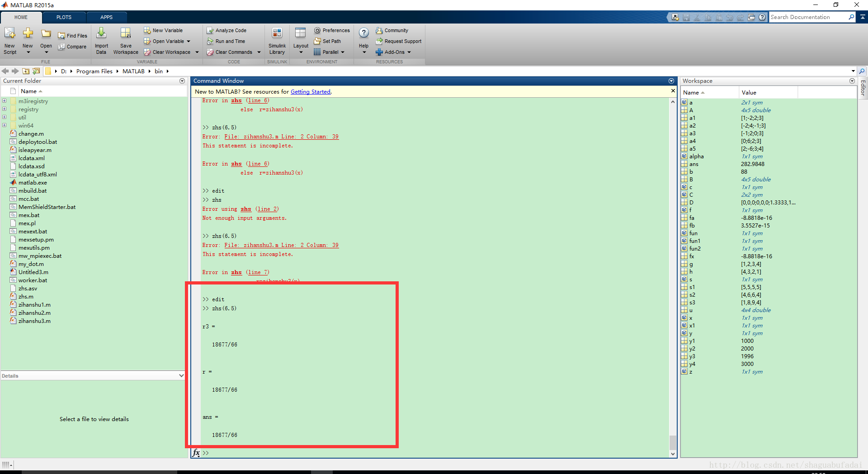
Task: Switch to the APPS tab
Action: (x=107, y=17)
